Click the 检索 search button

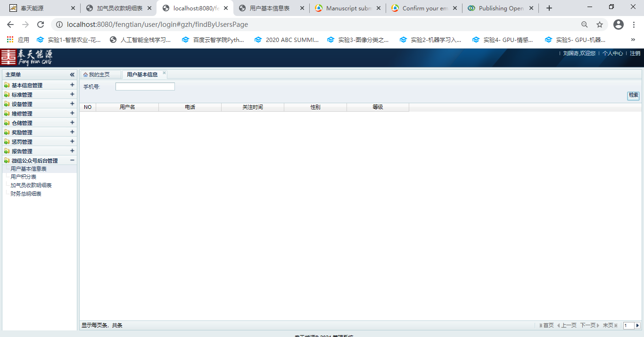(633, 95)
